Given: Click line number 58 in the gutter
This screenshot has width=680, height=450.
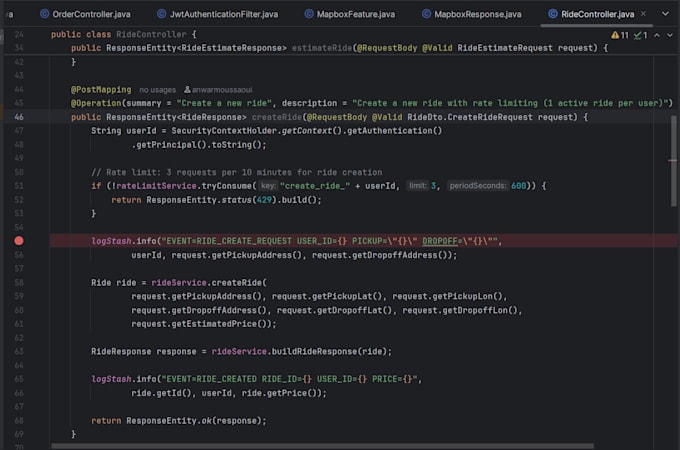Looking at the screenshot, I should (x=19, y=283).
